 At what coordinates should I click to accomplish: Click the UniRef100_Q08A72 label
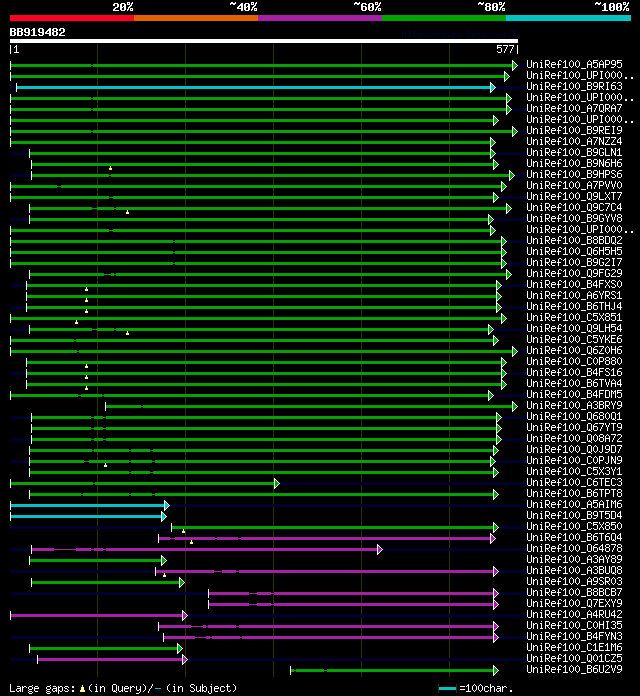pos(574,438)
